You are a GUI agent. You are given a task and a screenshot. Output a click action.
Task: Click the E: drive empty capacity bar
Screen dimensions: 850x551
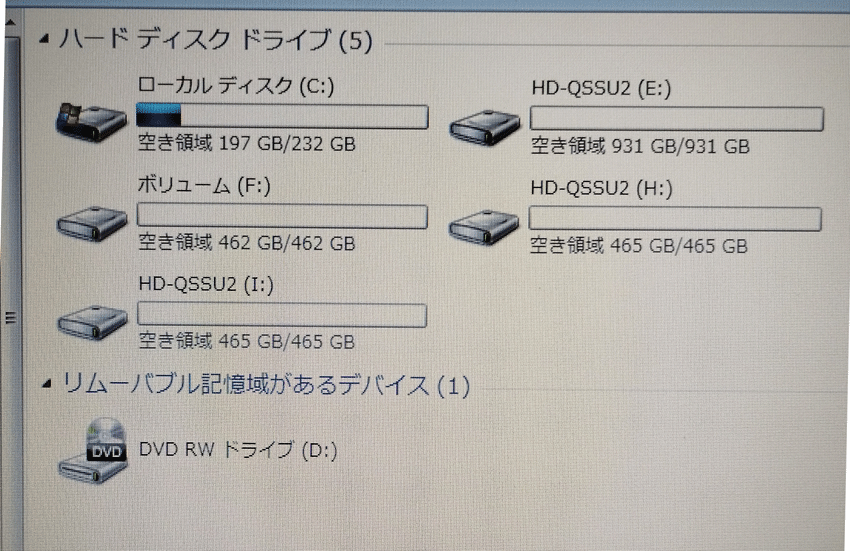click(677, 119)
